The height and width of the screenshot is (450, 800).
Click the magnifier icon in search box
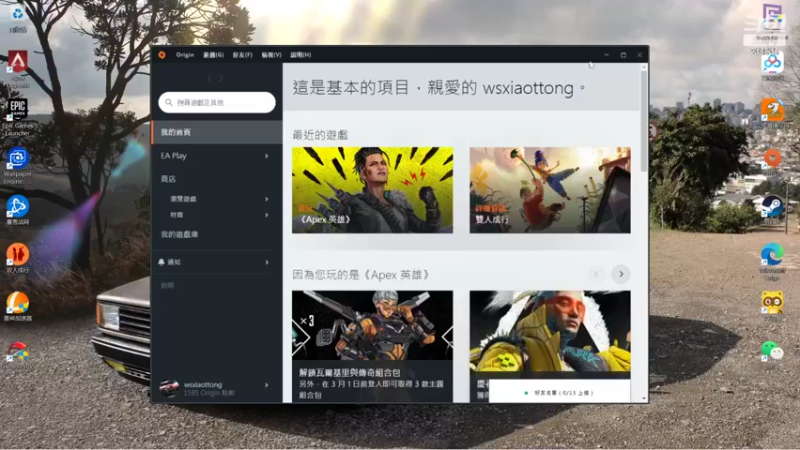click(x=169, y=103)
